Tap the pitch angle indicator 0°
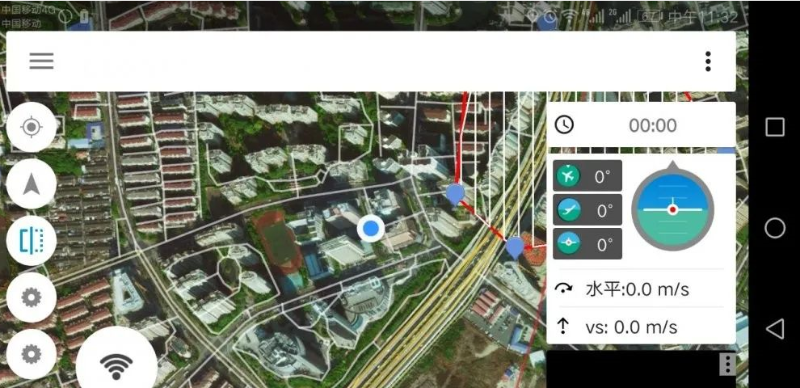 click(587, 210)
